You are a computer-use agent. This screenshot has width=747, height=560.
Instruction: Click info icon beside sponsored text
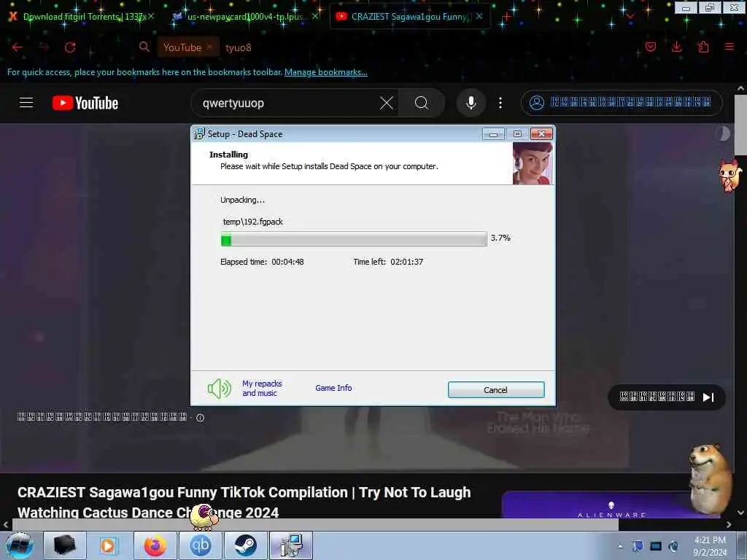tap(200, 418)
